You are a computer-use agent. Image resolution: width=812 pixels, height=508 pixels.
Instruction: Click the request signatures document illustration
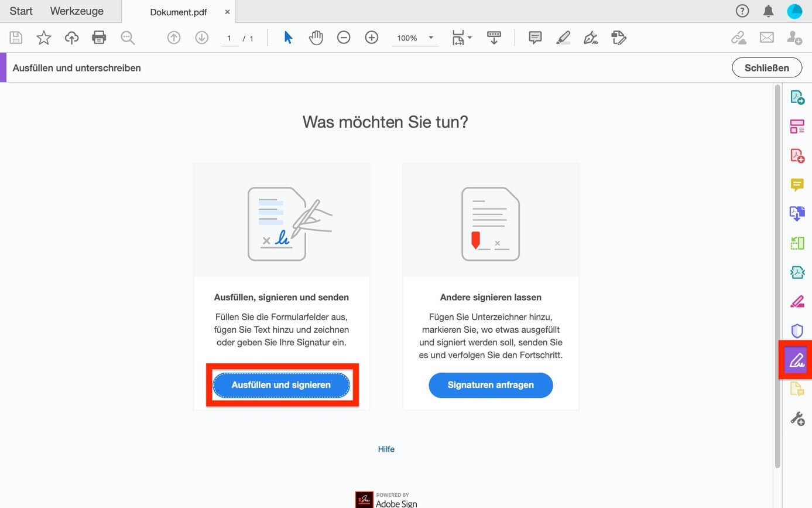click(x=491, y=224)
